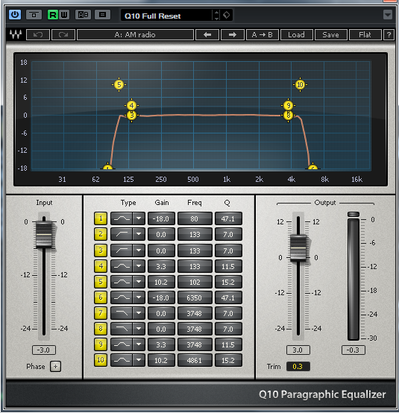Image resolution: width=399 pixels, height=413 pixels.
Task: Copy setup with A→B button
Action: click(262, 35)
